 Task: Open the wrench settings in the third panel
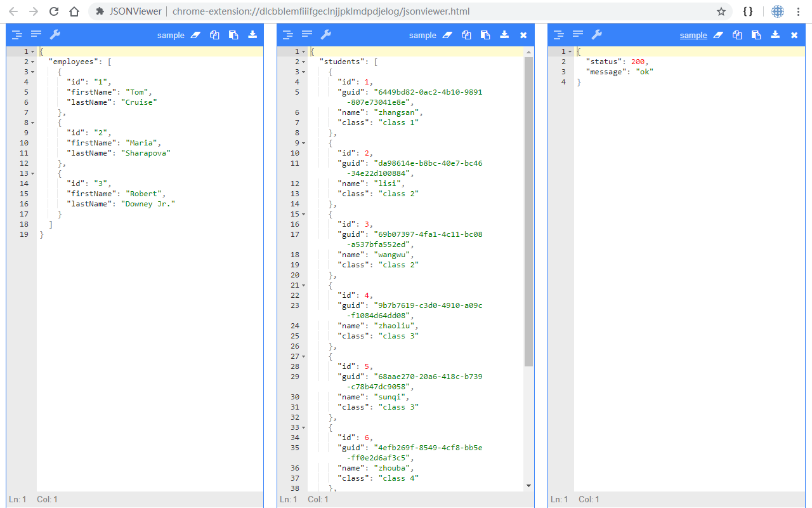coord(597,34)
